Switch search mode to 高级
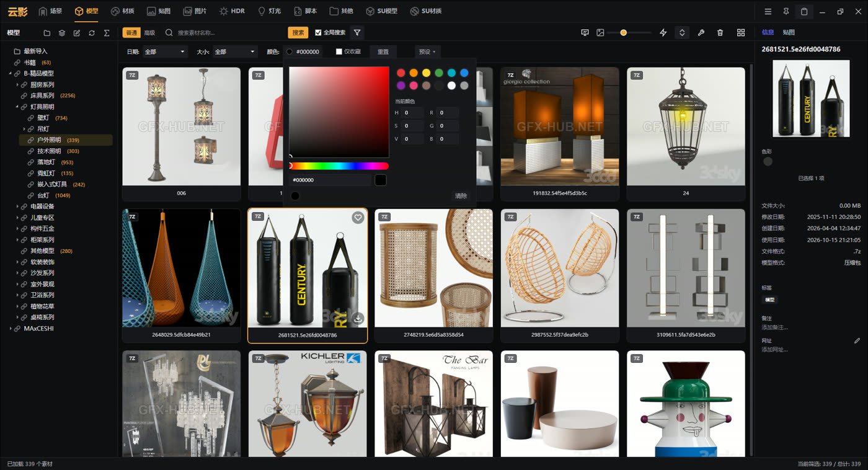The height and width of the screenshot is (470, 868). click(149, 33)
